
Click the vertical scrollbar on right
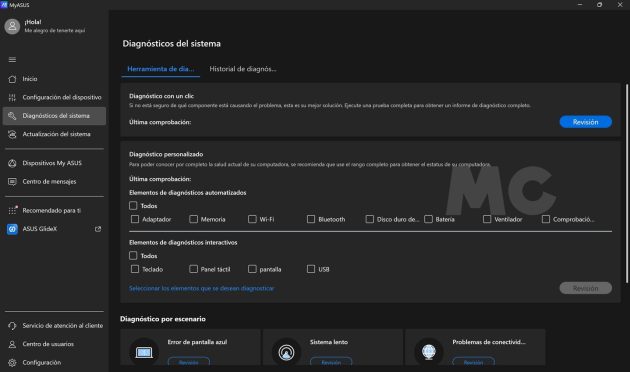tap(626, 183)
